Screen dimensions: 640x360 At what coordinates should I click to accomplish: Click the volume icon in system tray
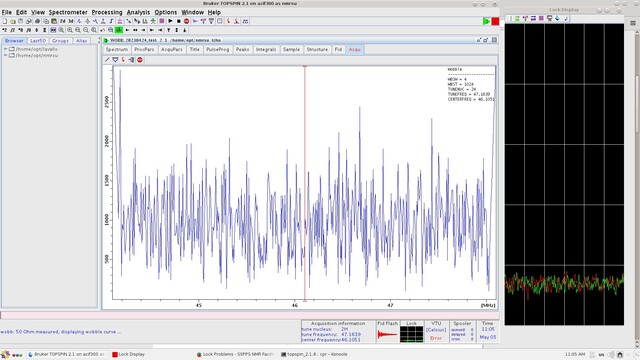[x=611, y=354]
